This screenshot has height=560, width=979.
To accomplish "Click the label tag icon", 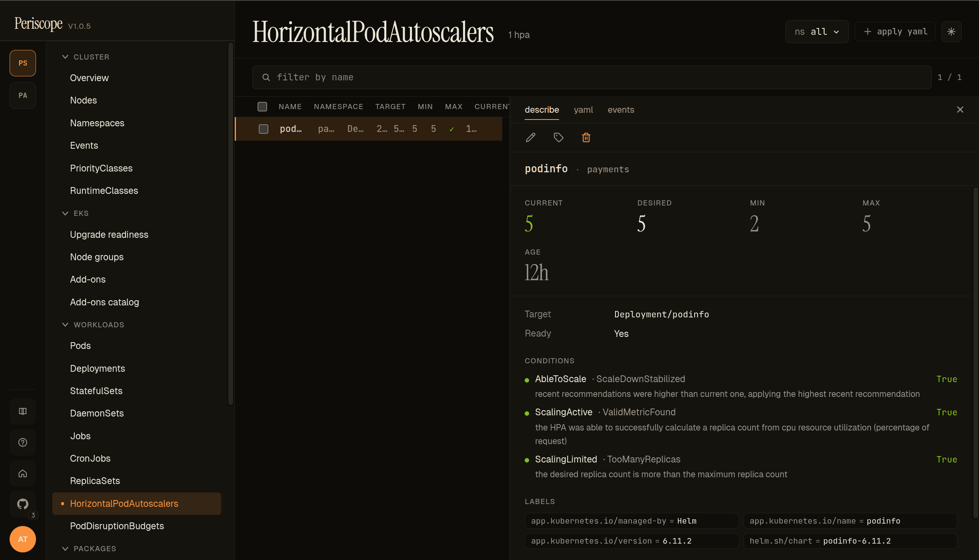I will pos(558,138).
